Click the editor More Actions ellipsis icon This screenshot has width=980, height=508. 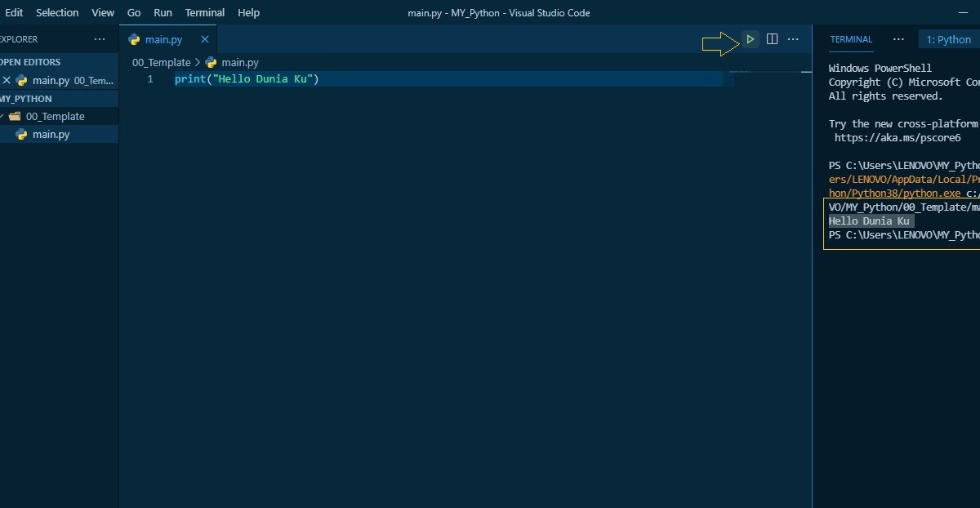pos(792,38)
